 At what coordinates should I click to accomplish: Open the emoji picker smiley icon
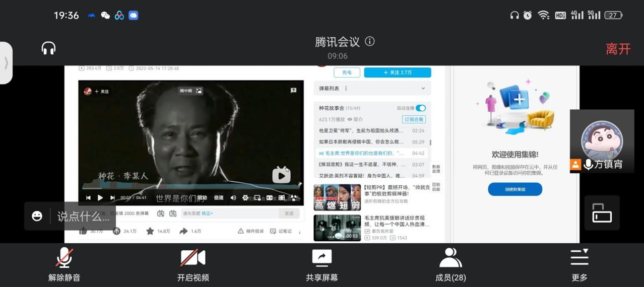37,217
